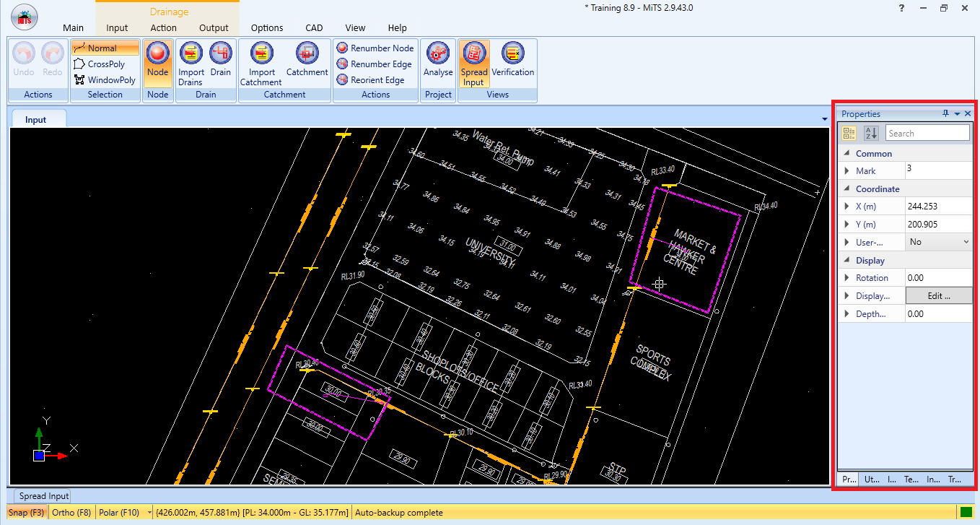The image size is (980, 525).
Task: Click the Import Catchment icon
Action: click(x=261, y=53)
